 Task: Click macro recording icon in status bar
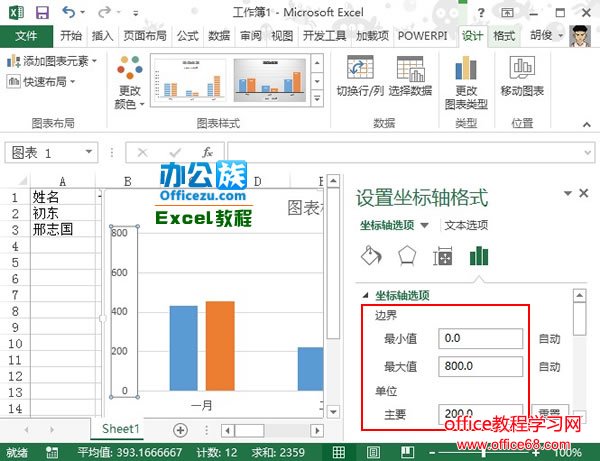pyautogui.click(x=52, y=452)
